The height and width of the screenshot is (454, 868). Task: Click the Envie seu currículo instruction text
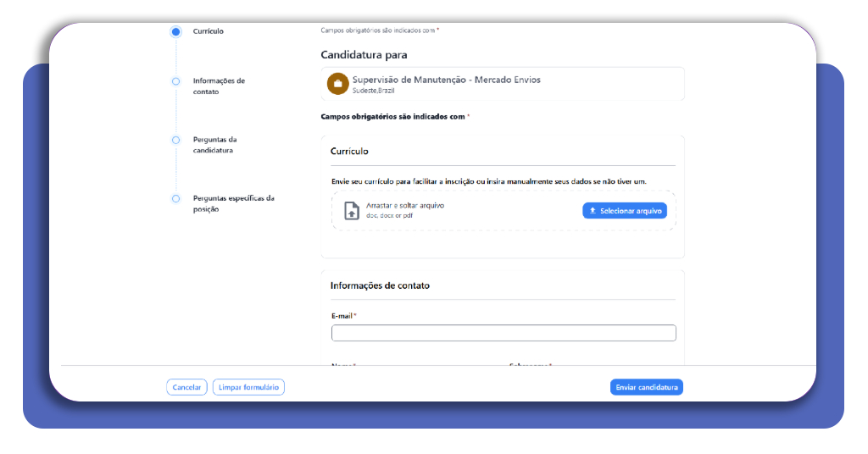click(489, 181)
